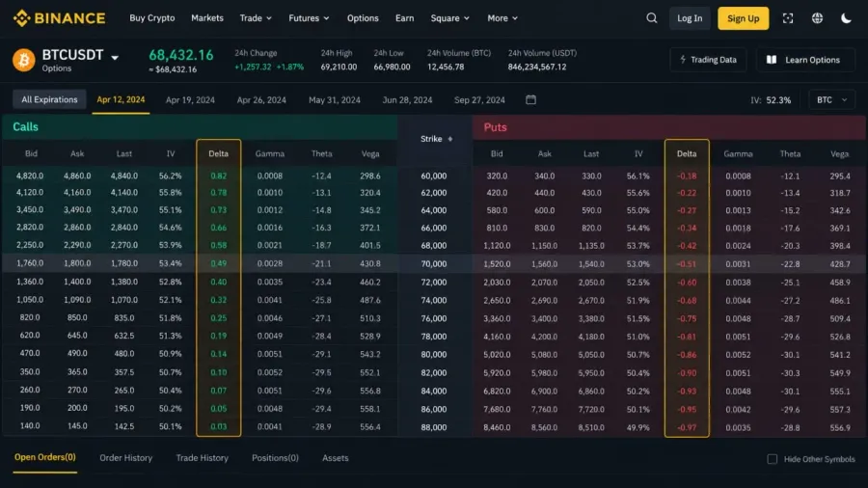Click the Calls section header
868x488 pixels.
200,126
